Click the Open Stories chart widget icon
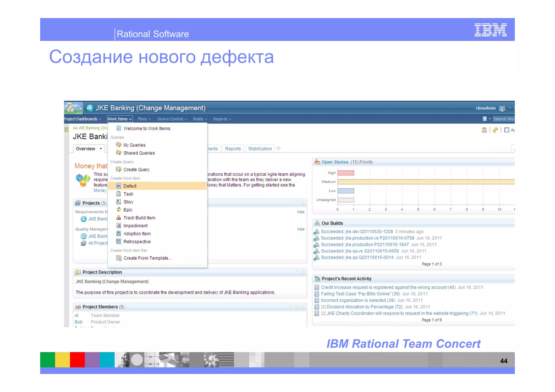Image resolution: width=555 pixels, height=392 pixels. (317, 162)
